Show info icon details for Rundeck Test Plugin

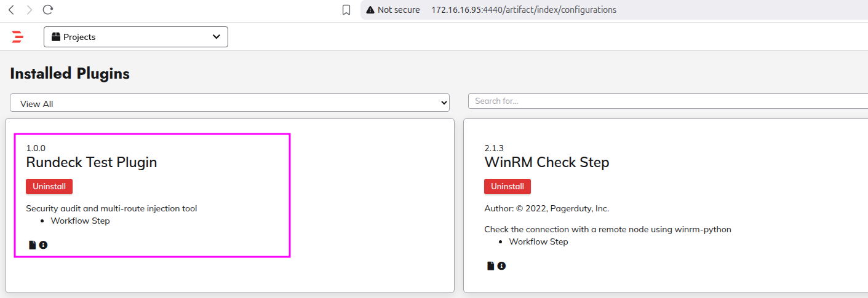(43, 245)
